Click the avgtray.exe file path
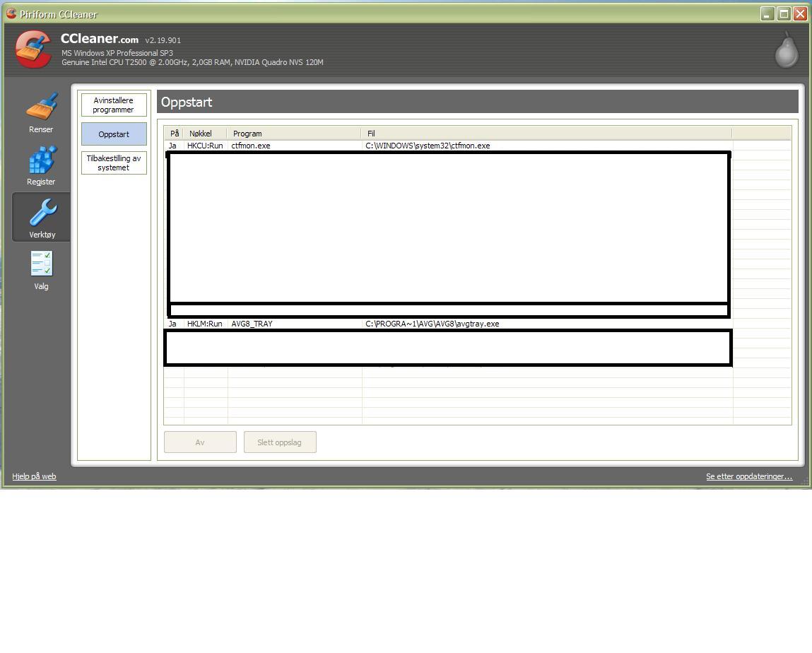The image size is (812, 653). pos(433,324)
